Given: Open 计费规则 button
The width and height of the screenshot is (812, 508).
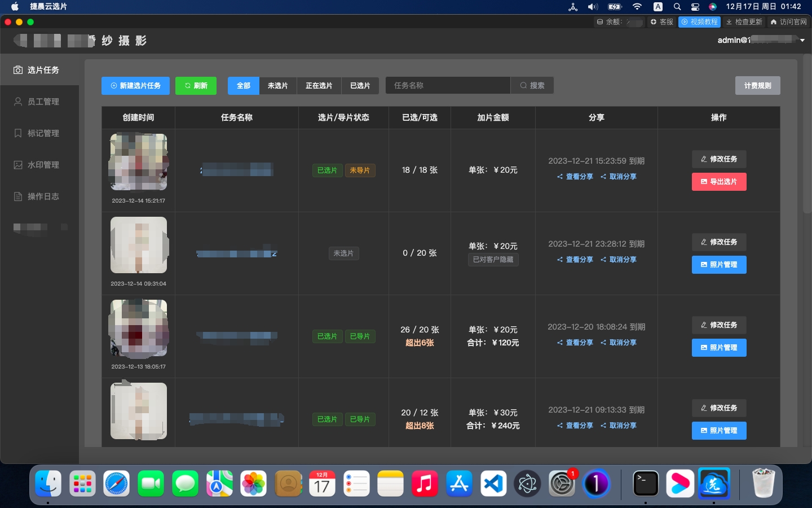Looking at the screenshot, I should 757,86.
